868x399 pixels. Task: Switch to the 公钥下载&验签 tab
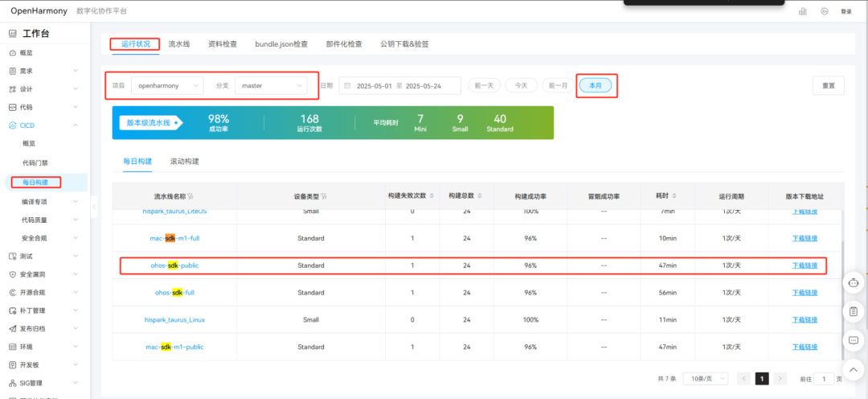point(404,43)
